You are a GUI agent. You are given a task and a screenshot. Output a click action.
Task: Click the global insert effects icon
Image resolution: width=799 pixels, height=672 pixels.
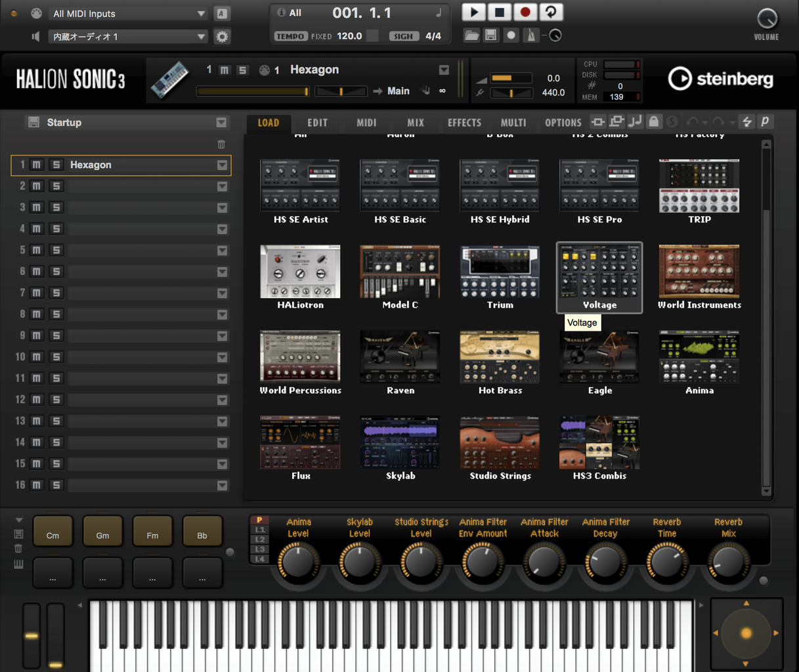(x=598, y=122)
